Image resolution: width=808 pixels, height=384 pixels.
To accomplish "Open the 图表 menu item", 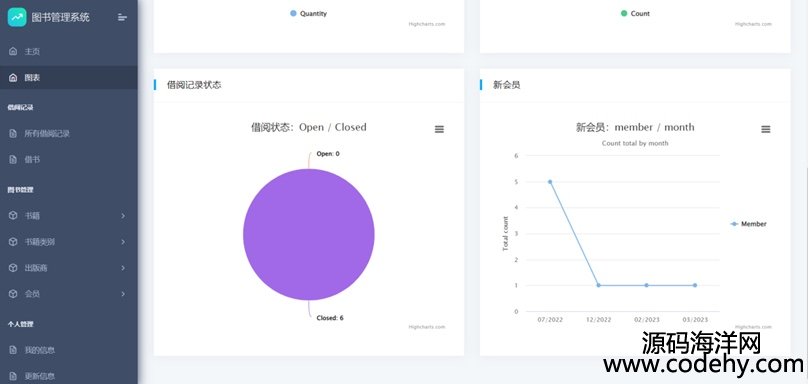I will click(69, 77).
